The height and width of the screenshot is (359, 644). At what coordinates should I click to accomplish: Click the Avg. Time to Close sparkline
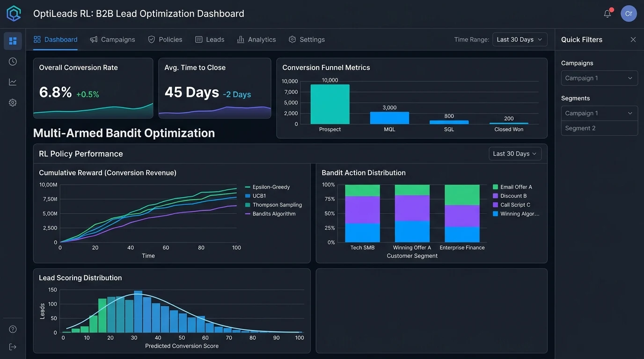[x=215, y=112]
